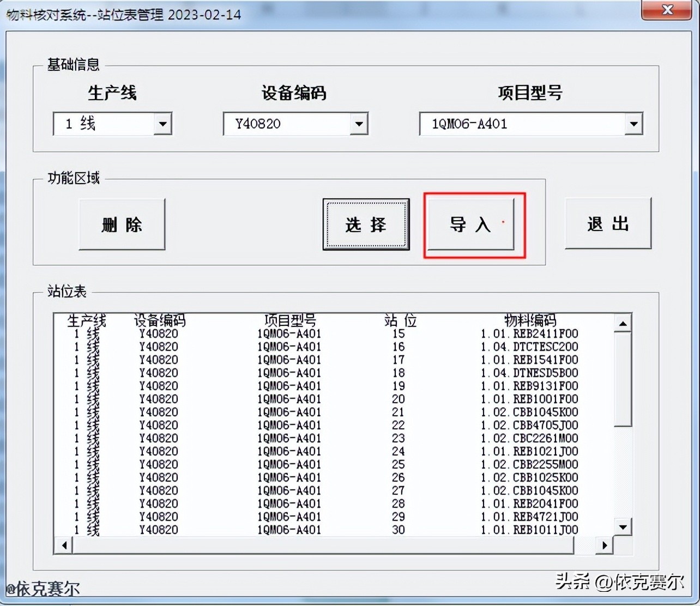Open the 生产线 production line dropdown

pos(162,124)
